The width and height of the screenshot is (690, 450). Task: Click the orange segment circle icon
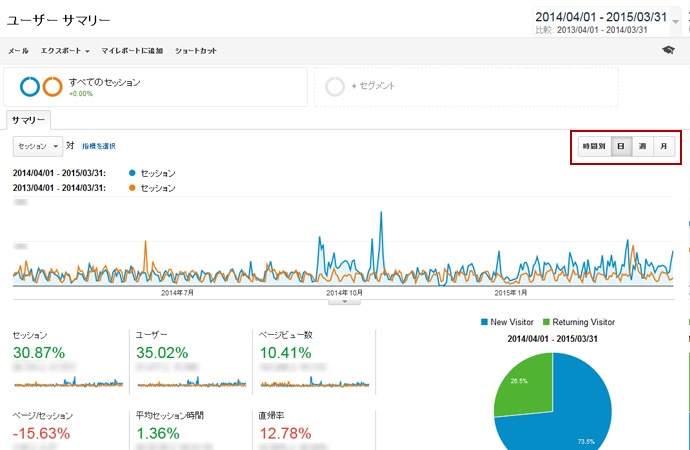pyautogui.click(x=52, y=86)
